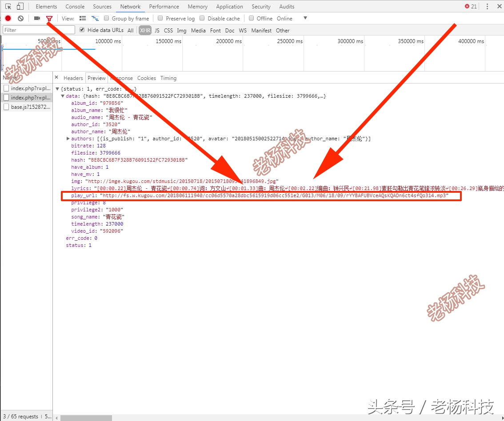Screen dimensions: 504x421
Task: Open the network throttling dropdown
Action: (x=305, y=18)
